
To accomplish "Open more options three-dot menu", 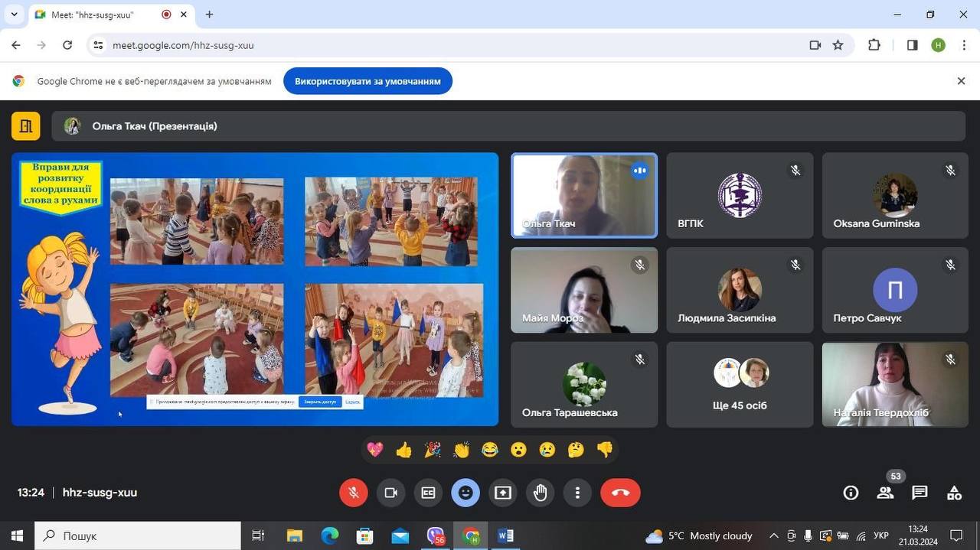I will [x=578, y=493].
